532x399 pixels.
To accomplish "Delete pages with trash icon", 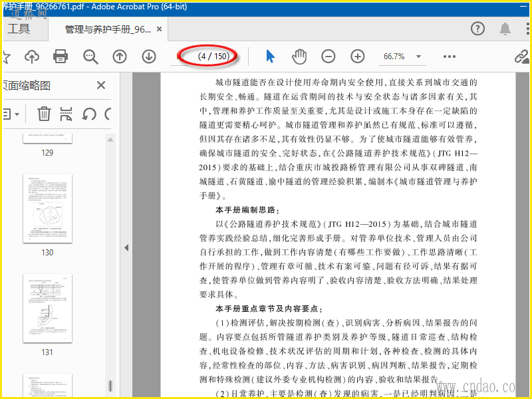I will [44, 114].
